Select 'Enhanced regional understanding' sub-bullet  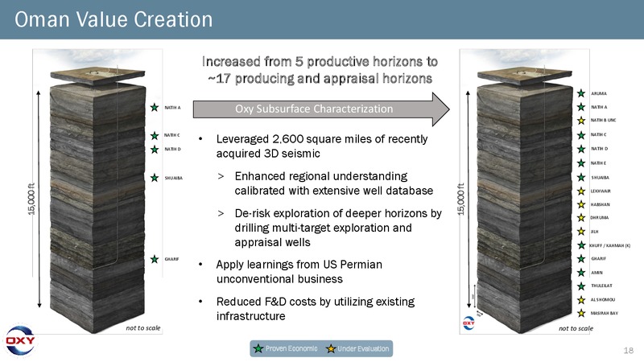click(x=333, y=183)
